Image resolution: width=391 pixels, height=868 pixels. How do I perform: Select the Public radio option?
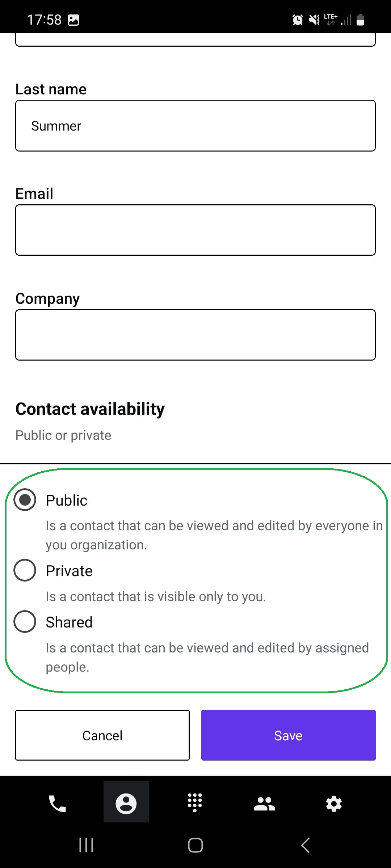[x=25, y=500]
